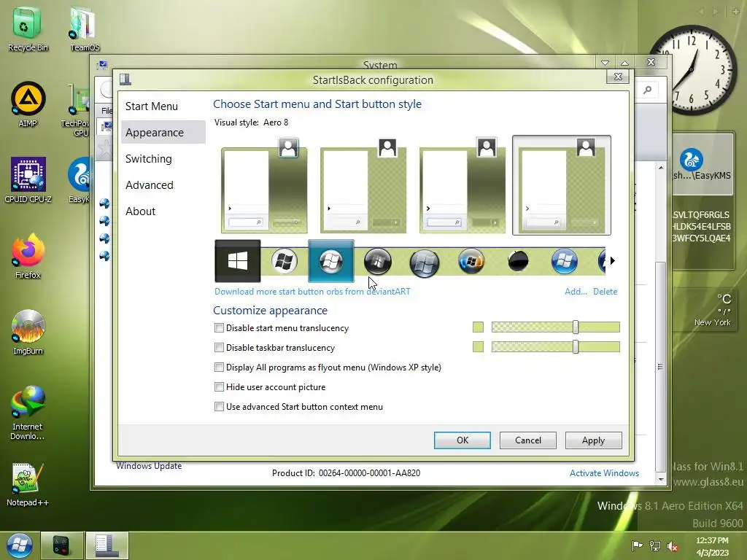Minimize the System window with down arrow button
This screenshot has height=560, width=747.
click(605, 63)
